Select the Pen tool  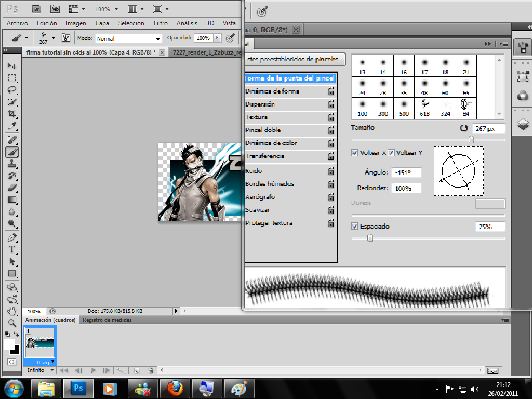tap(12, 237)
